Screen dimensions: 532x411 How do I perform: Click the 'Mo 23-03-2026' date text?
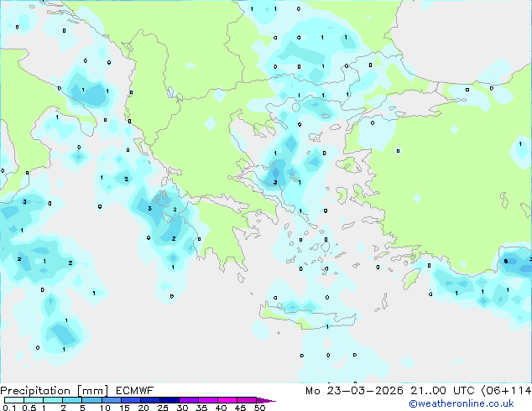(354, 391)
